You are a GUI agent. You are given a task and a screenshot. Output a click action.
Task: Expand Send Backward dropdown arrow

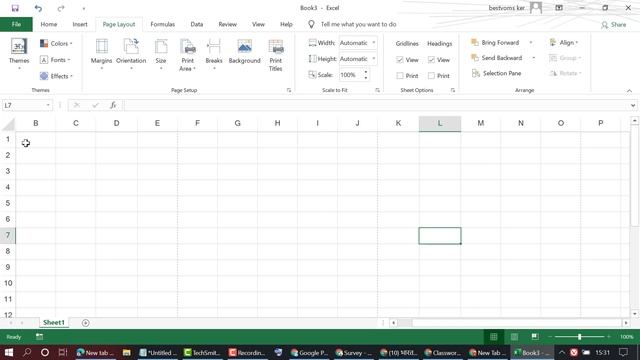[x=533, y=58]
